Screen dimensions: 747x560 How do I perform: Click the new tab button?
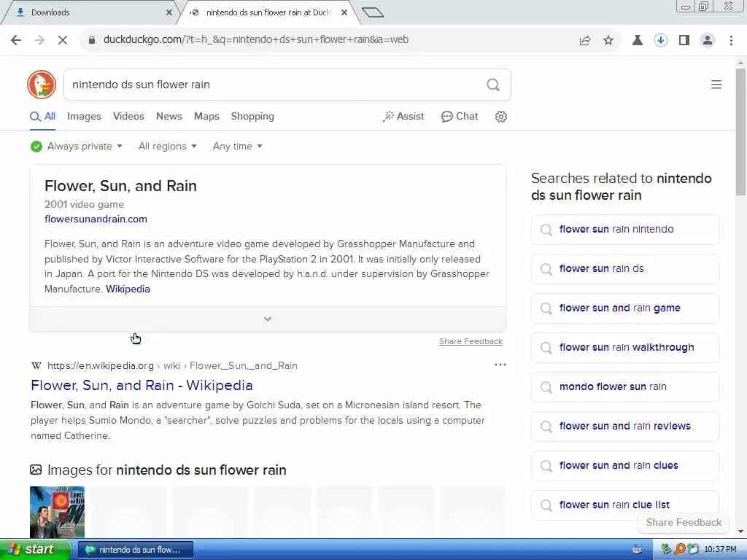[373, 12]
